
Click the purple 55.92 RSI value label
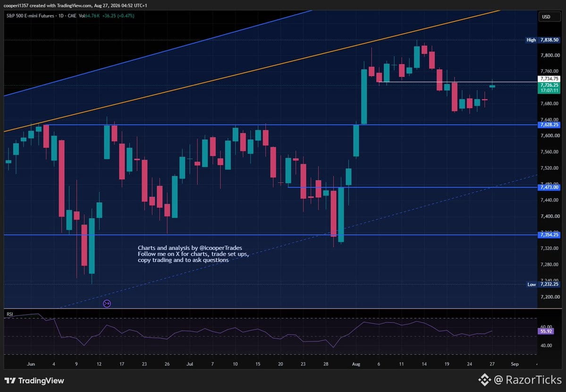pos(545,331)
